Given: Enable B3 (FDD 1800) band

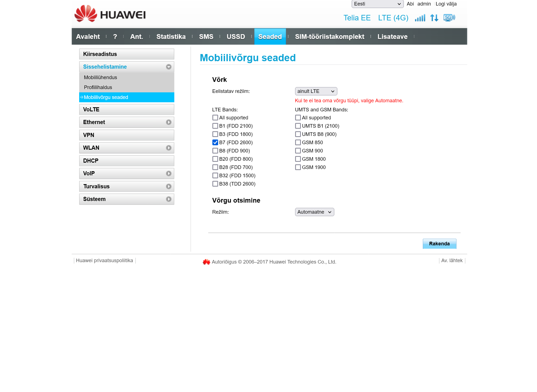Looking at the screenshot, I should click(x=215, y=134).
